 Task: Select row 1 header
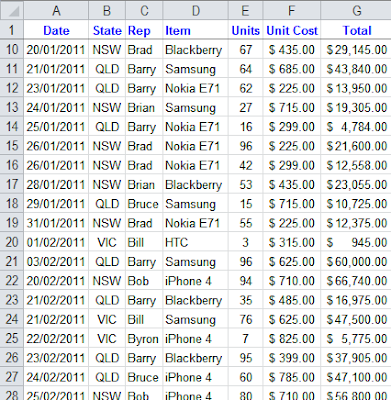[x=12, y=30]
